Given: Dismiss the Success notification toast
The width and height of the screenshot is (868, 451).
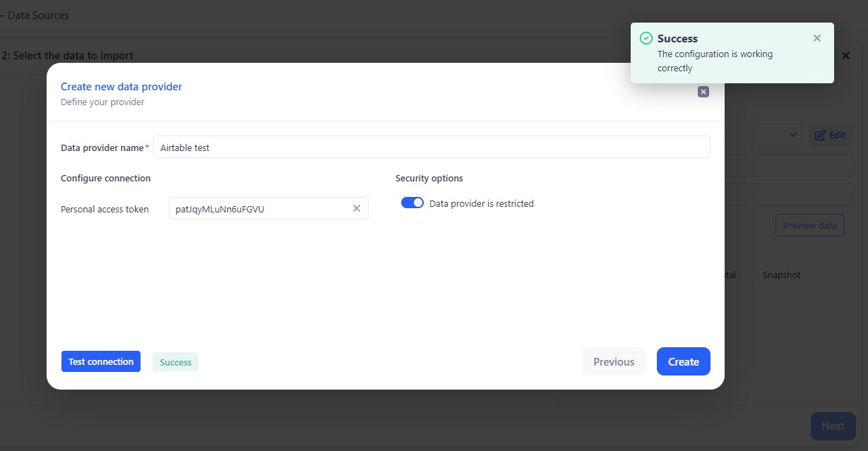Looking at the screenshot, I should (817, 38).
